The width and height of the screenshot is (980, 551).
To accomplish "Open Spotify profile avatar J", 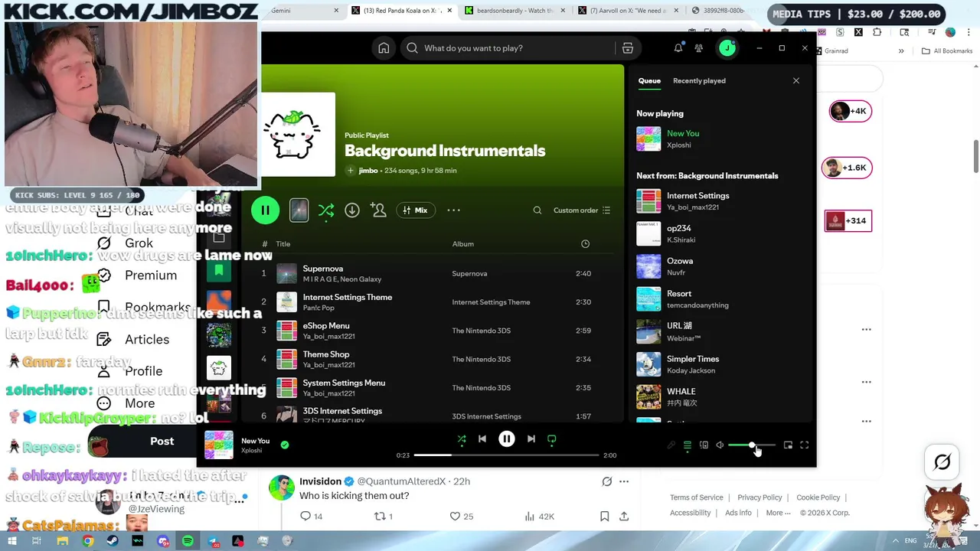I will click(x=727, y=48).
